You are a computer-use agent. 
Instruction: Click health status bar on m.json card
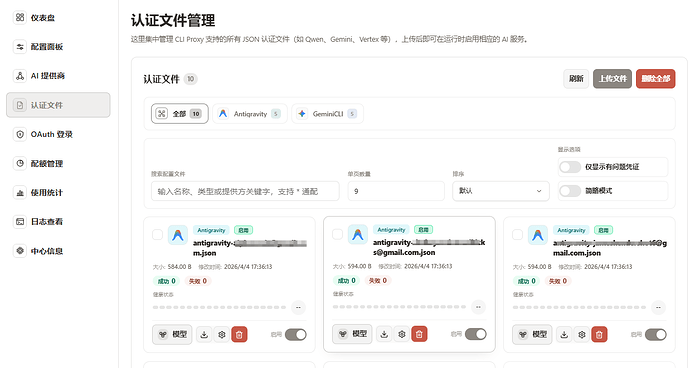point(219,307)
